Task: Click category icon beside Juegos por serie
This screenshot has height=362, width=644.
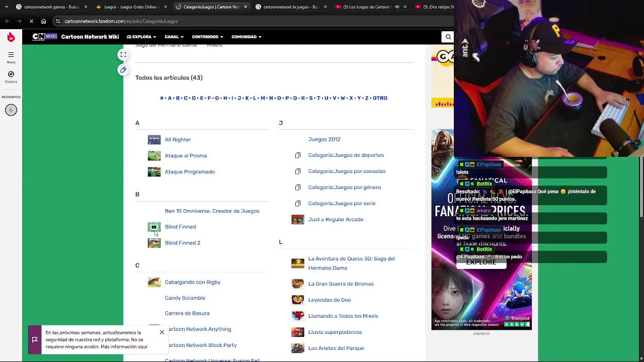Action: [298, 204]
